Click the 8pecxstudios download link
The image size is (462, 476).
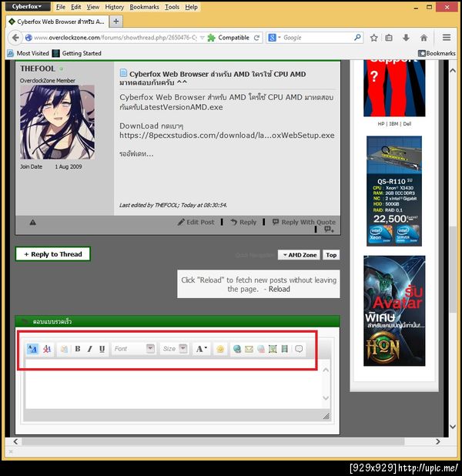pos(226,136)
